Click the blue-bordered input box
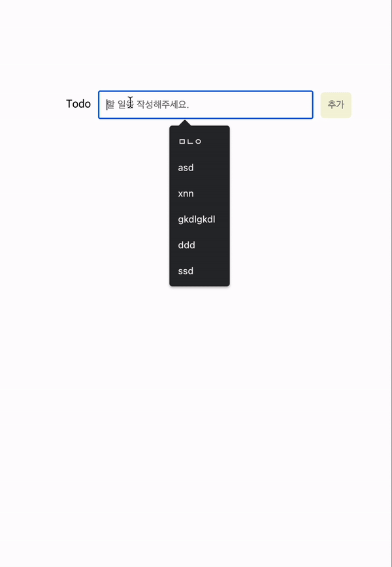 205,105
